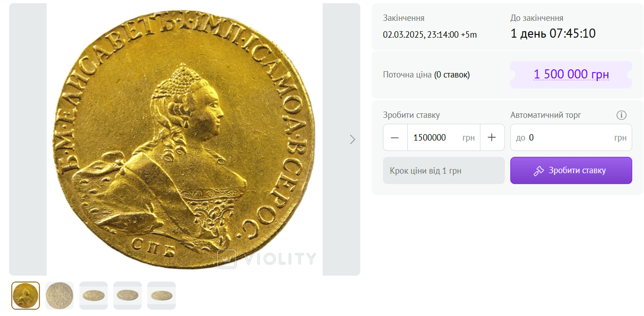644x316 pixels.
Task: Click the Зробити ставку purple button
Action: pos(571,171)
